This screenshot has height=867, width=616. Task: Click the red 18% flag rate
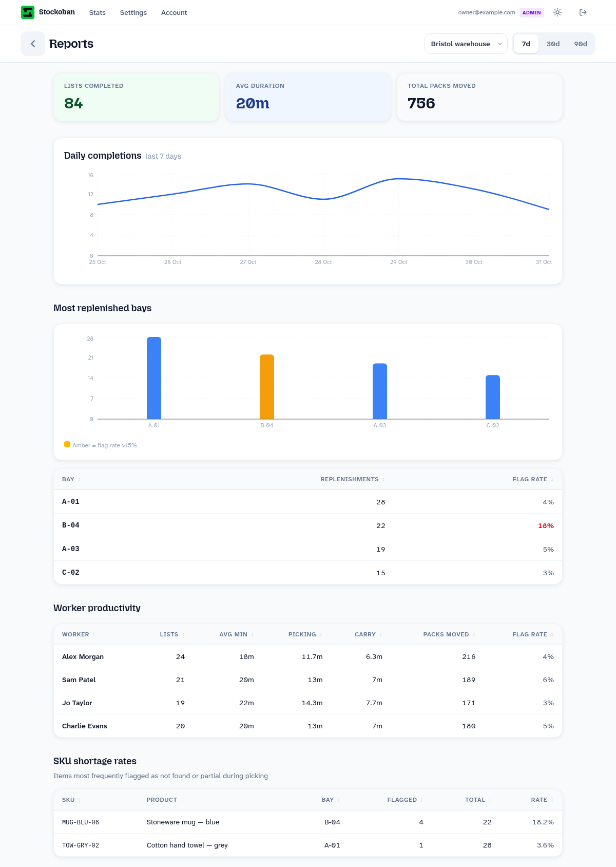pos(546,525)
